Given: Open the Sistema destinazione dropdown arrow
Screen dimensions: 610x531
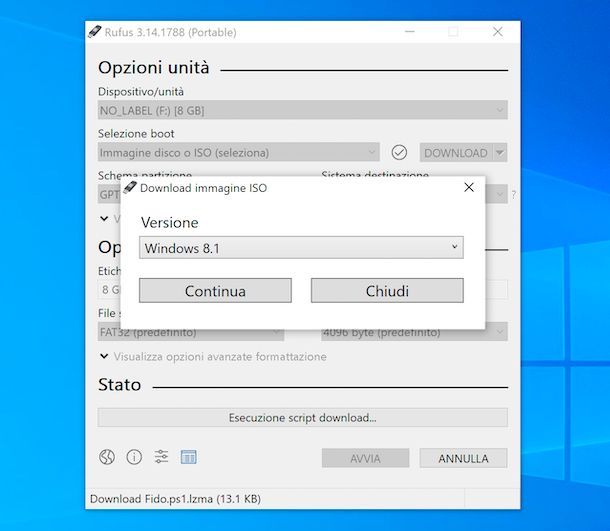Looking at the screenshot, I should [x=501, y=194].
